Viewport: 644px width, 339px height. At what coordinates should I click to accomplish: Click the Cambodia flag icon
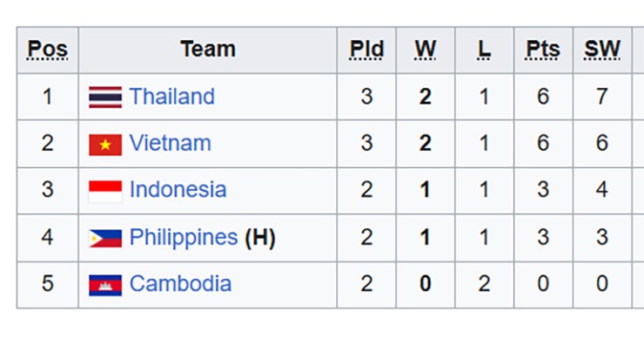[x=105, y=285]
